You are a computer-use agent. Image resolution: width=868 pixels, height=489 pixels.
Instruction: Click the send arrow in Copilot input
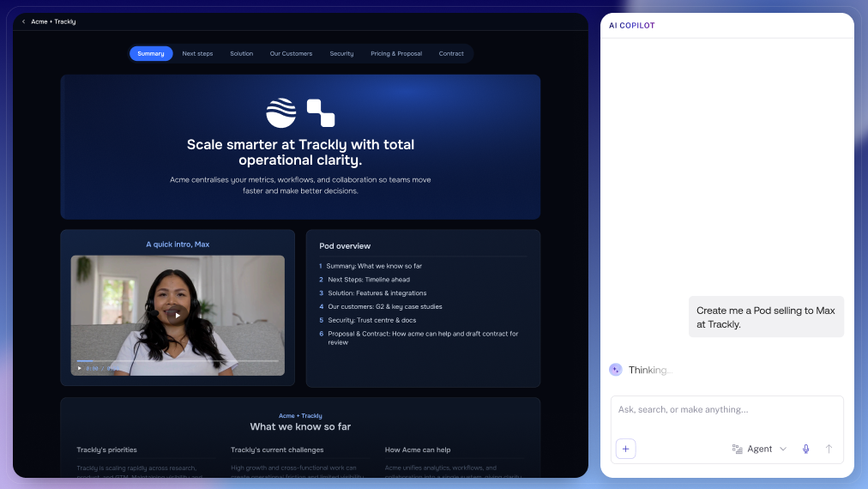point(829,450)
